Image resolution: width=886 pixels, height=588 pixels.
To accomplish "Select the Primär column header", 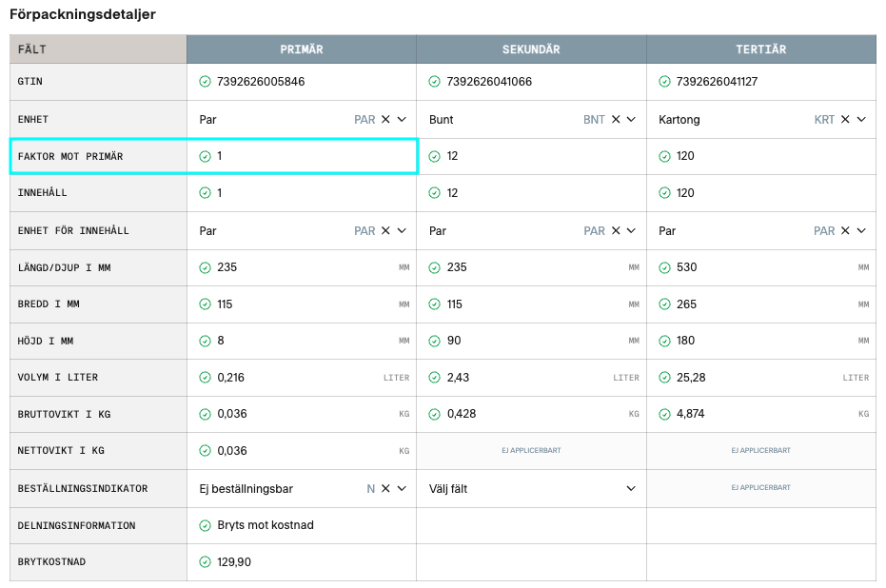I will [302, 49].
